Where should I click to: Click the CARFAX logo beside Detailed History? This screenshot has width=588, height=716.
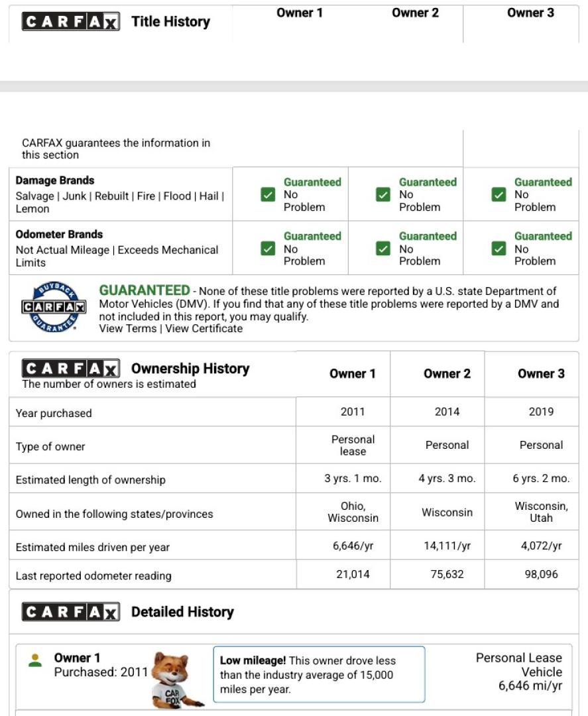click(x=71, y=612)
